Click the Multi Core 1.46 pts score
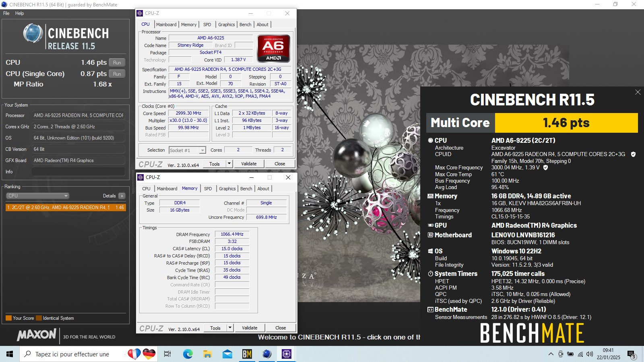Screen dimensions: 644x362 (566, 123)
